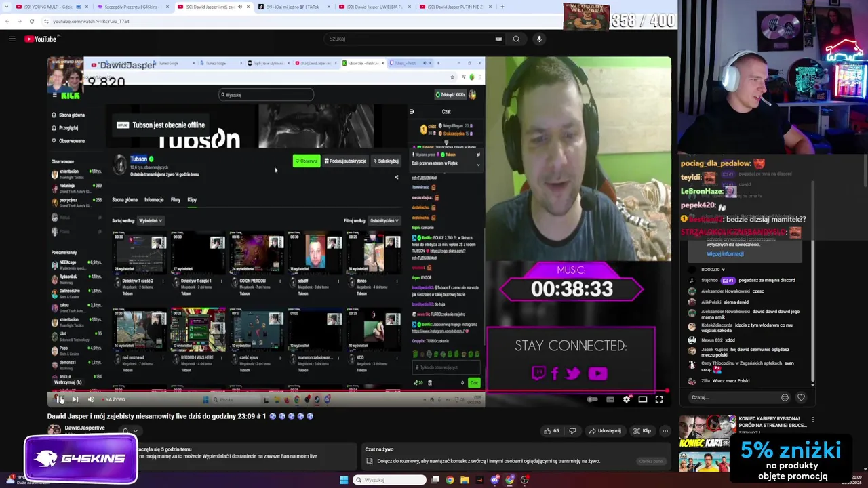
Task: Open the DawidJasperlive channel avatar
Action: [54, 429]
